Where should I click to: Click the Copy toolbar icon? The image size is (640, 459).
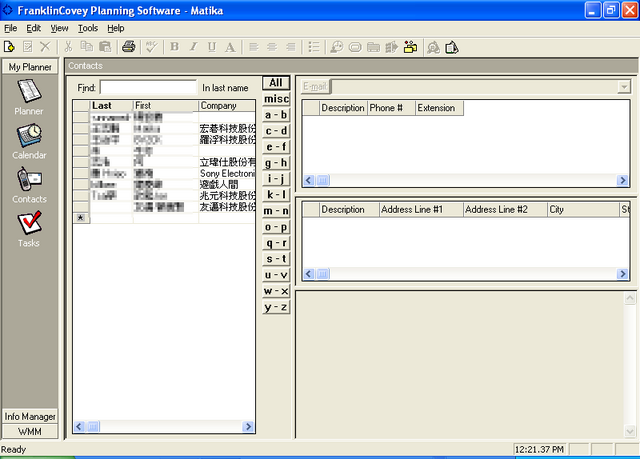coord(87,47)
